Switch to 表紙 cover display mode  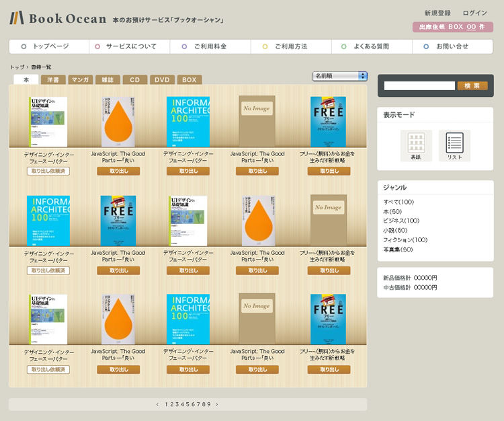416,146
